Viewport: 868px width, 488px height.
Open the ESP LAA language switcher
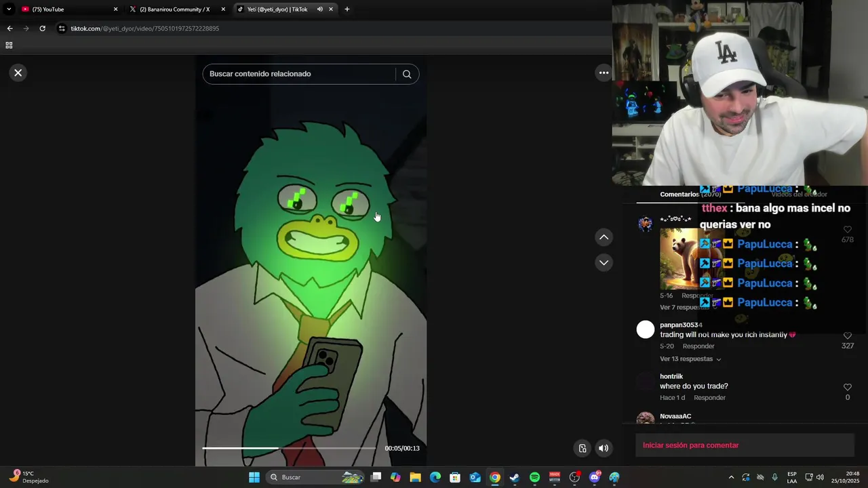792,477
